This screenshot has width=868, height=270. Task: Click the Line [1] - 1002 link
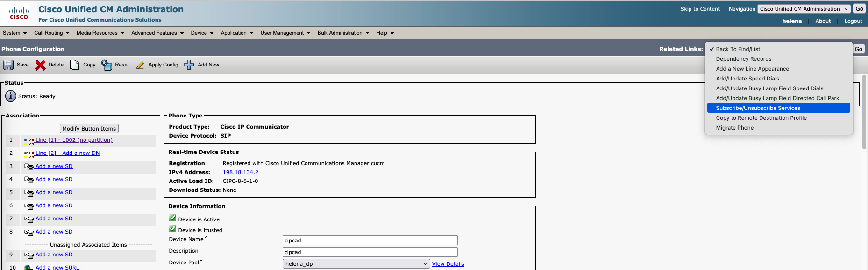click(x=74, y=140)
